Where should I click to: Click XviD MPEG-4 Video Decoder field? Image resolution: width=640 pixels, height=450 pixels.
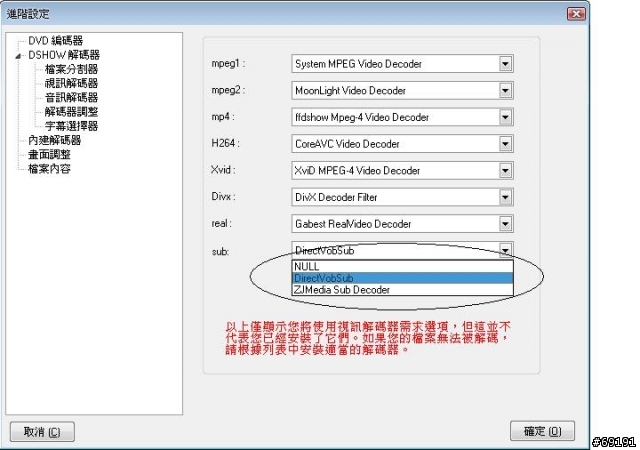(402, 171)
